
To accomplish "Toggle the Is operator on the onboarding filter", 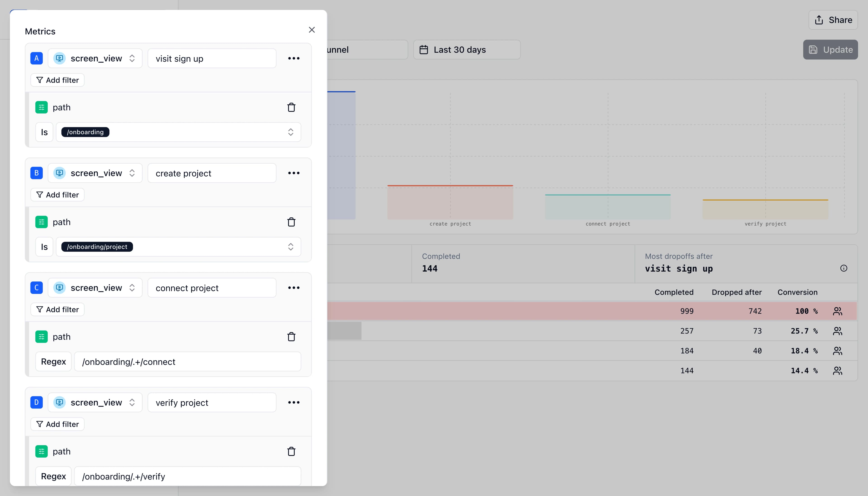I will coord(44,132).
